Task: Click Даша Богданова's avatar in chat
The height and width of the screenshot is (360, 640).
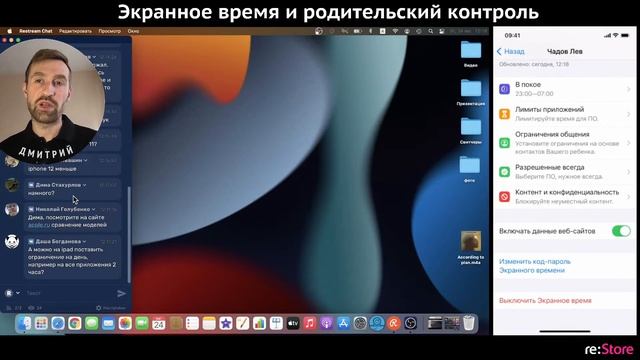Action: click(x=12, y=241)
